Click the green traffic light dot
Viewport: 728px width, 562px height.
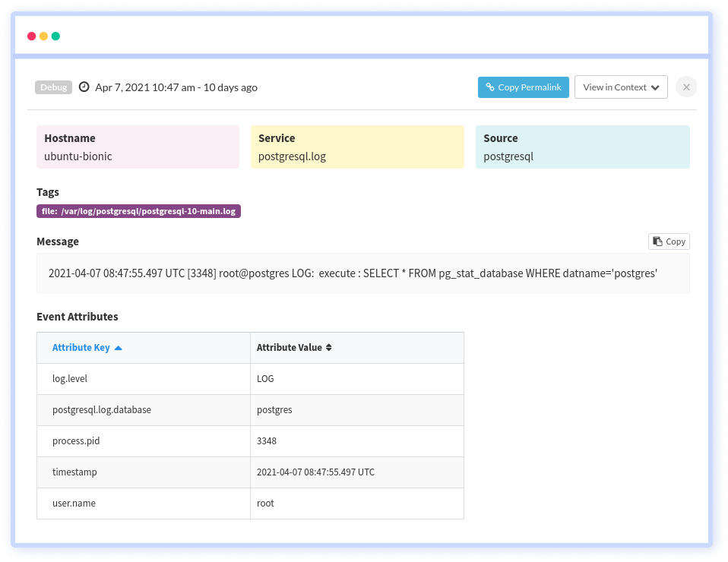coord(55,36)
